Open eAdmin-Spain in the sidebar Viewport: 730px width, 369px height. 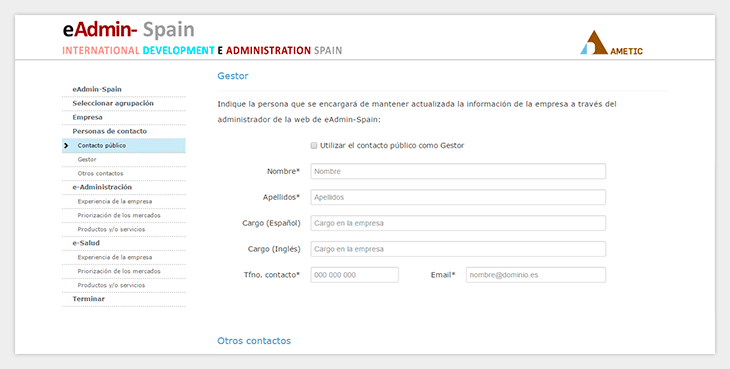coord(97,89)
